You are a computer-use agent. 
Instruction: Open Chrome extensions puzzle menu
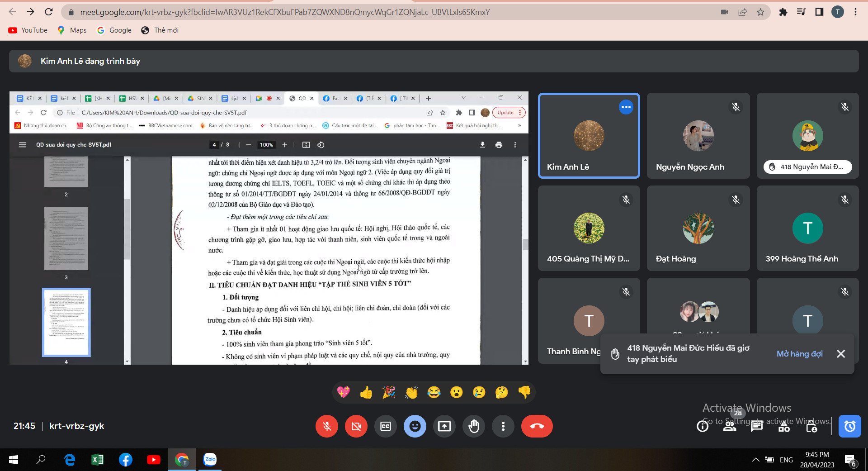(783, 12)
